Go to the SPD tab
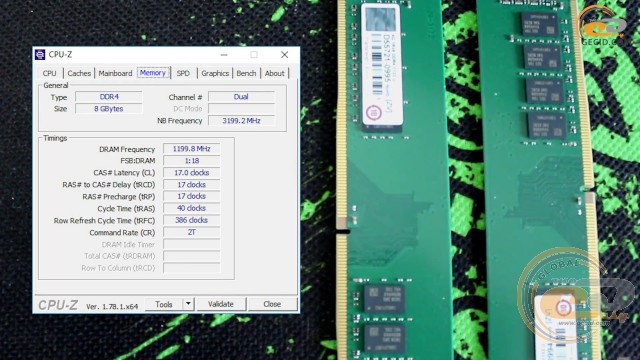Image resolution: width=640 pixels, height=360 pixels. (183, 73)
